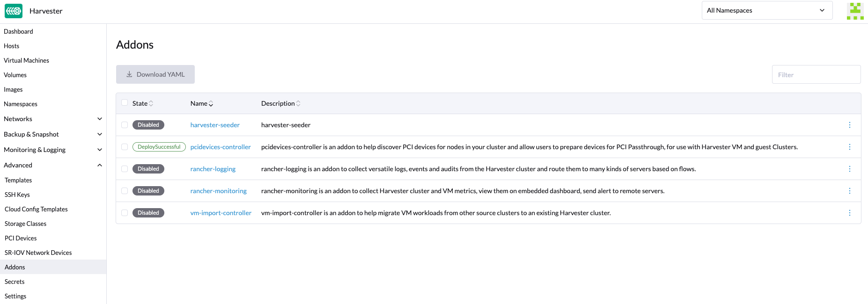Select all addons with header checkbox
Screen dimensions: 868x304
[125, 103]
